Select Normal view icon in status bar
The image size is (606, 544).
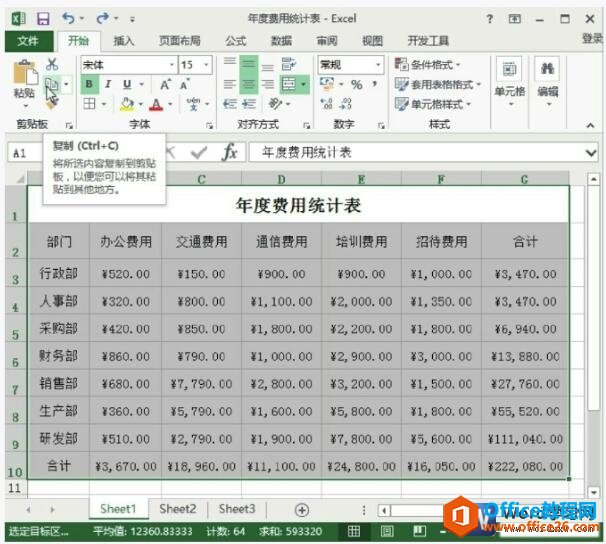353,531
